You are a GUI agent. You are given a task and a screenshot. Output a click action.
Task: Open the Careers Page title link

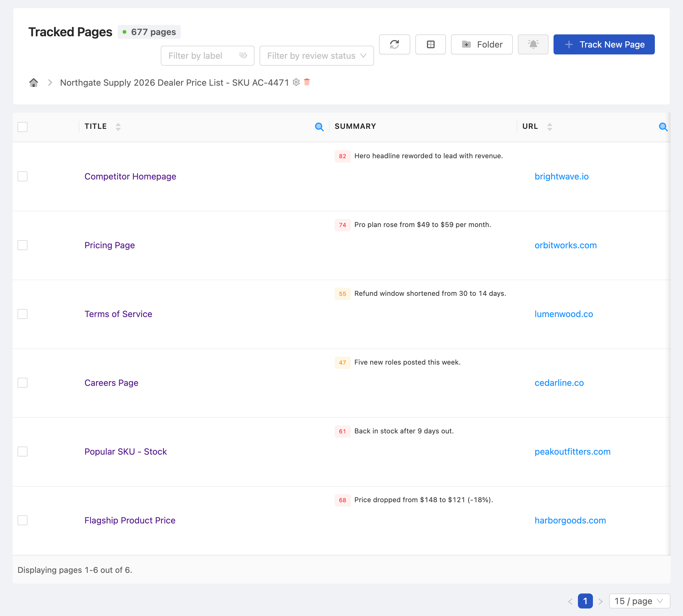[111, 382]
